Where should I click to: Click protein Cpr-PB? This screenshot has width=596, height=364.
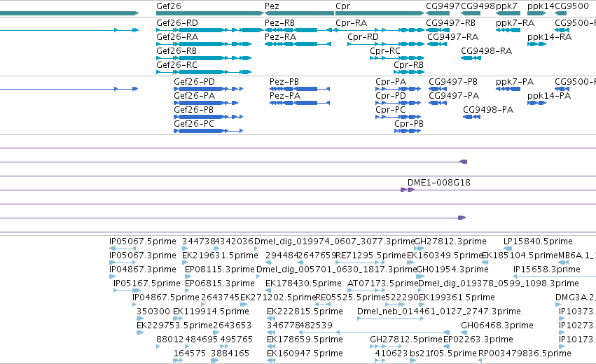[x=409, y=124]
